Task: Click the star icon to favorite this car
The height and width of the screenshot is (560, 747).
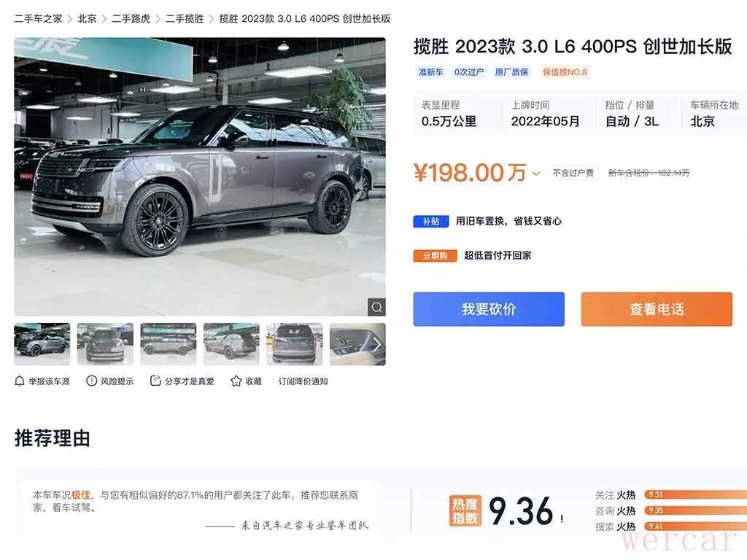Action: click(236, 381)
